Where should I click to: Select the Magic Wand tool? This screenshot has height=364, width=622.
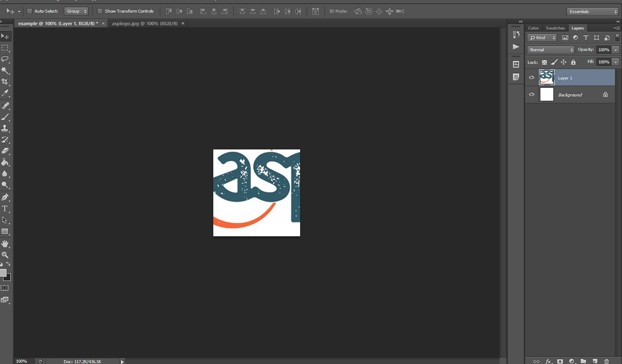tap(5, 70)
